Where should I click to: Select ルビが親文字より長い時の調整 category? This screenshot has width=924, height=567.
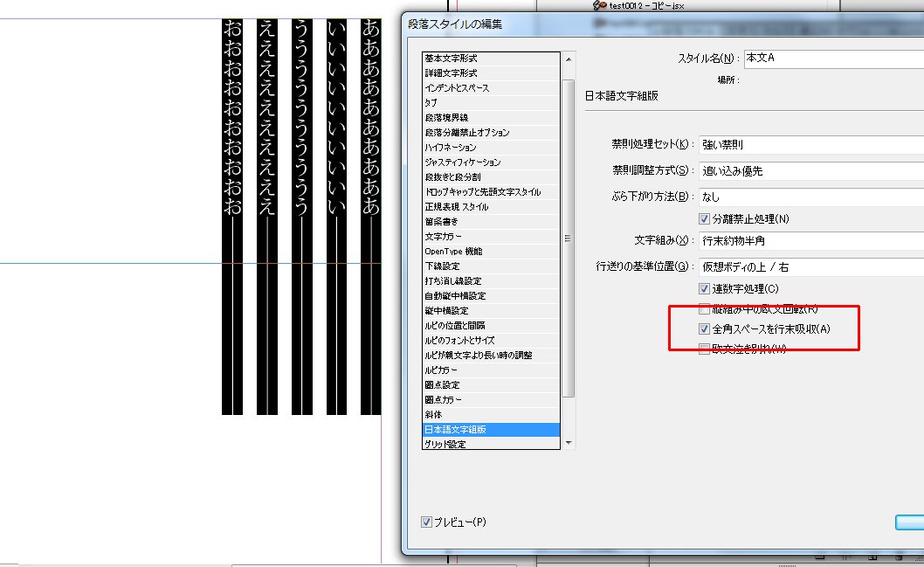(x=491, y=356)
